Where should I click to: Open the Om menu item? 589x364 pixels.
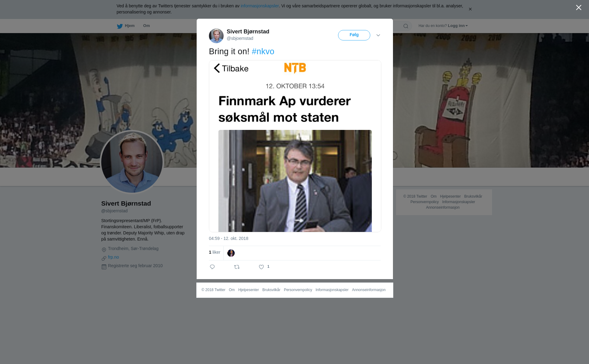tap(146, 26)
